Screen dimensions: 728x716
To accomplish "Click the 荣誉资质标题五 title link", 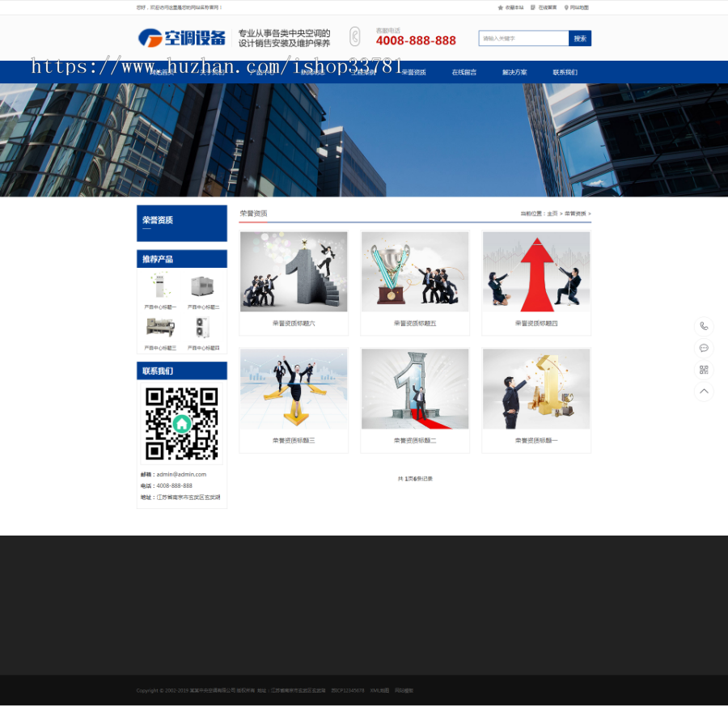I will click(x=415, y=323).
